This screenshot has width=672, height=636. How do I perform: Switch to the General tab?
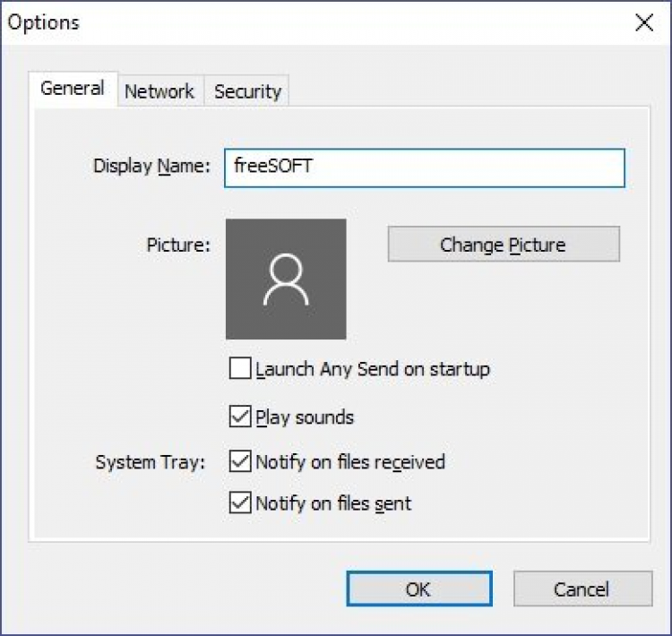point(73,90)
